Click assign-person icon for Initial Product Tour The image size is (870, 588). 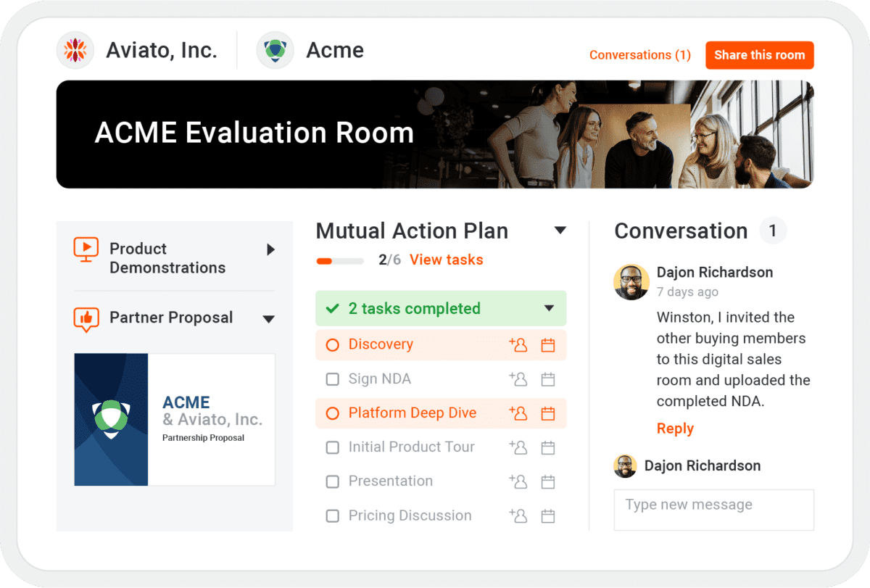tap(518, 447)
